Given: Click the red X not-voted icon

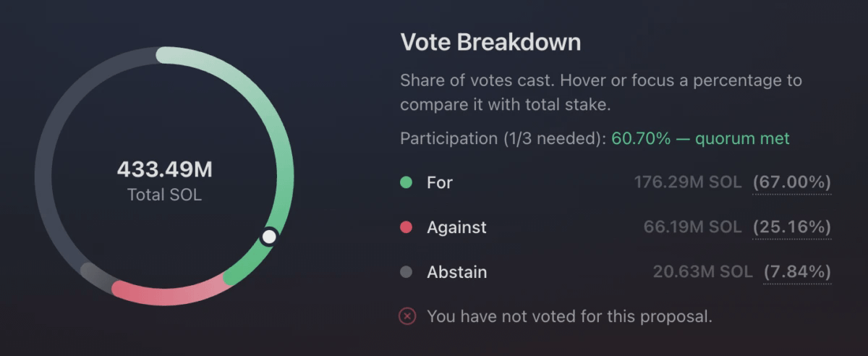Looking at the screenshot, I should (x=408, y=316).
